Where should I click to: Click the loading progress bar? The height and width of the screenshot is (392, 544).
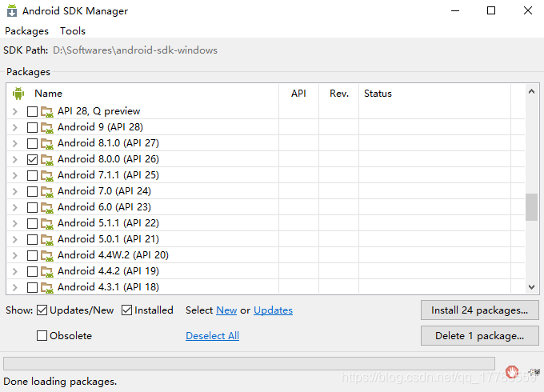click(249, 363)
